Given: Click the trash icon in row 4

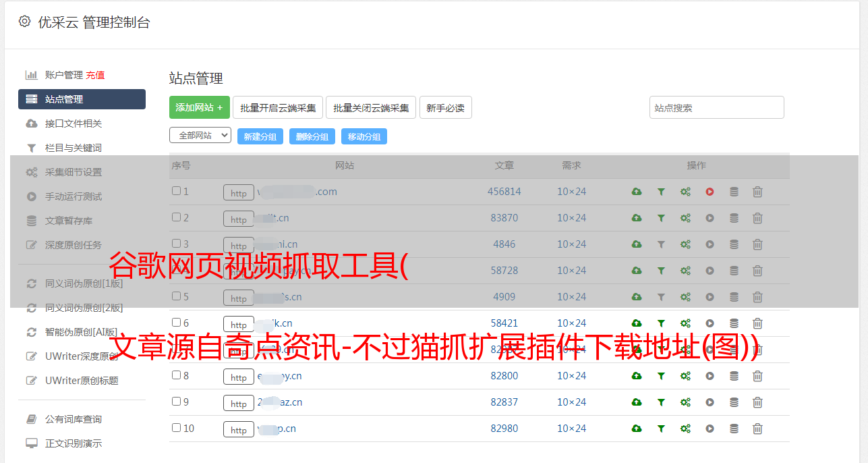Looking at the screenshot, I should pos(757,271).
